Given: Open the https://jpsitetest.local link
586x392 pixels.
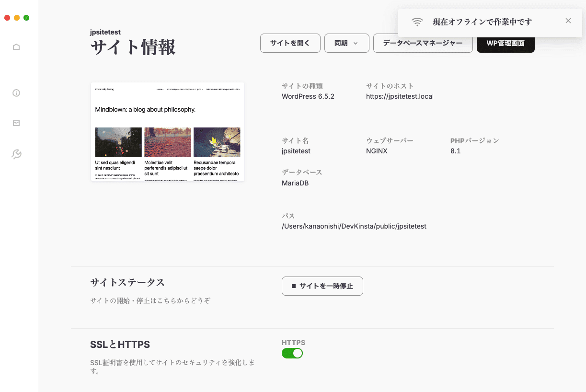Looking at the screenshot, I should (x=400, y=96).
